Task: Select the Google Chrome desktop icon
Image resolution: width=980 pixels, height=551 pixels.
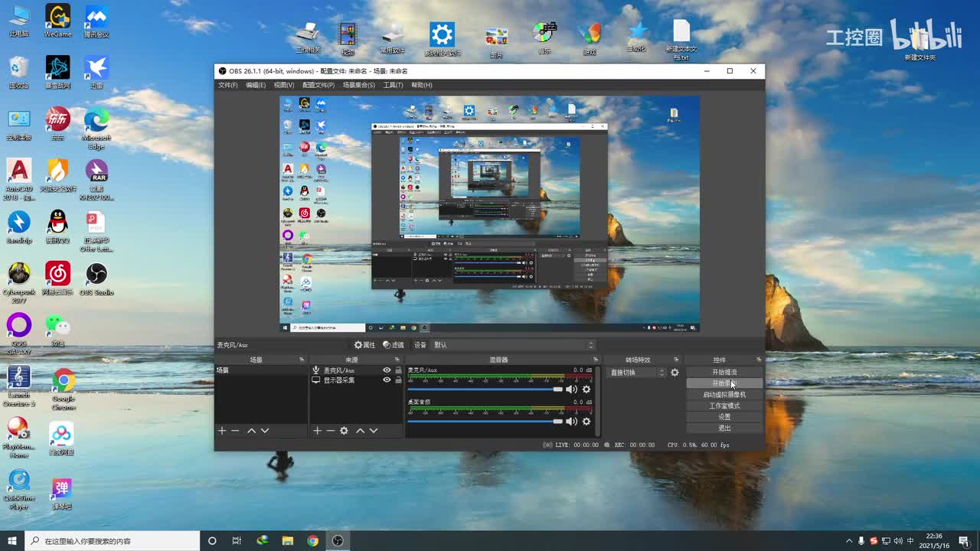Action: (x=64, y=389)
